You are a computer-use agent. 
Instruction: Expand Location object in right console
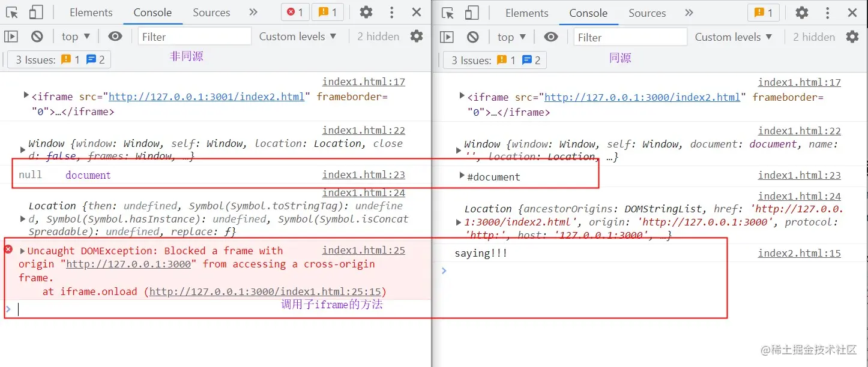coord(459,222)
